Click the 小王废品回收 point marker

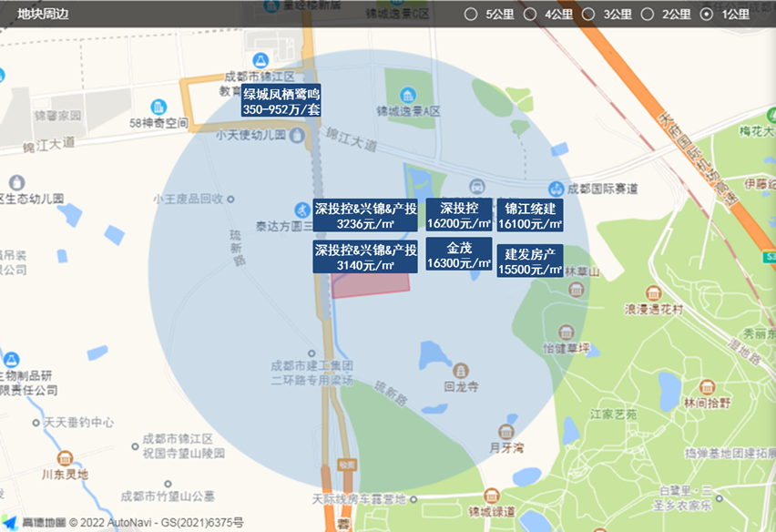coord(230,199)
